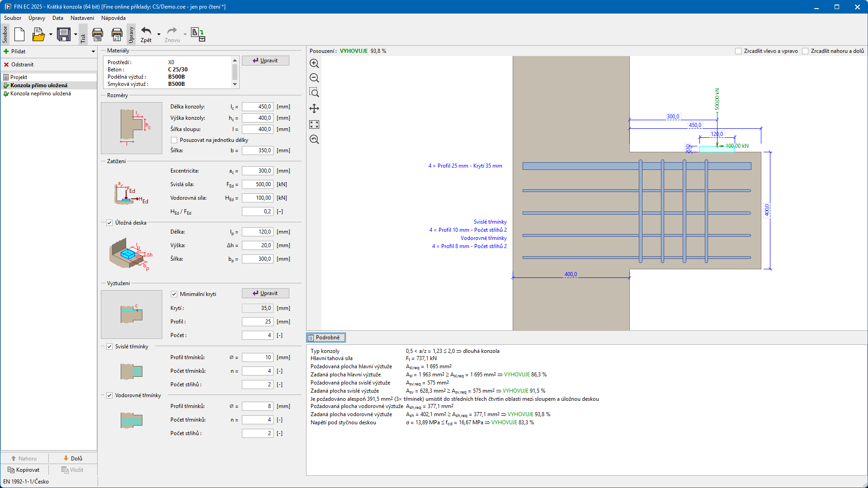Expand the Přidat dropdown arrow
Viewport: 868px width, 488px height.
coord(93,52)
